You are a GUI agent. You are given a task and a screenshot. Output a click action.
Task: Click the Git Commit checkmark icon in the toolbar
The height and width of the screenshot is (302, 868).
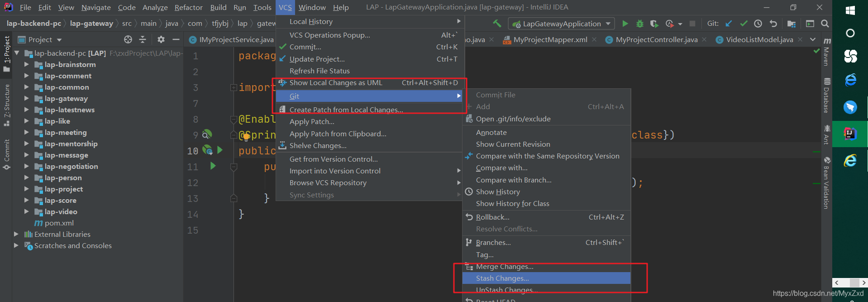coord(744,24)
